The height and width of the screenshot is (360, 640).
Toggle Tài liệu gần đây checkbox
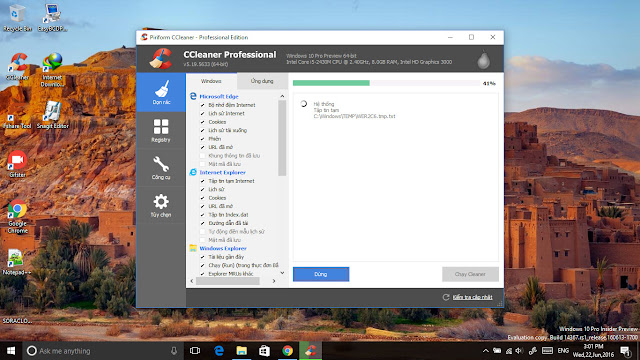tap(202, 257)
